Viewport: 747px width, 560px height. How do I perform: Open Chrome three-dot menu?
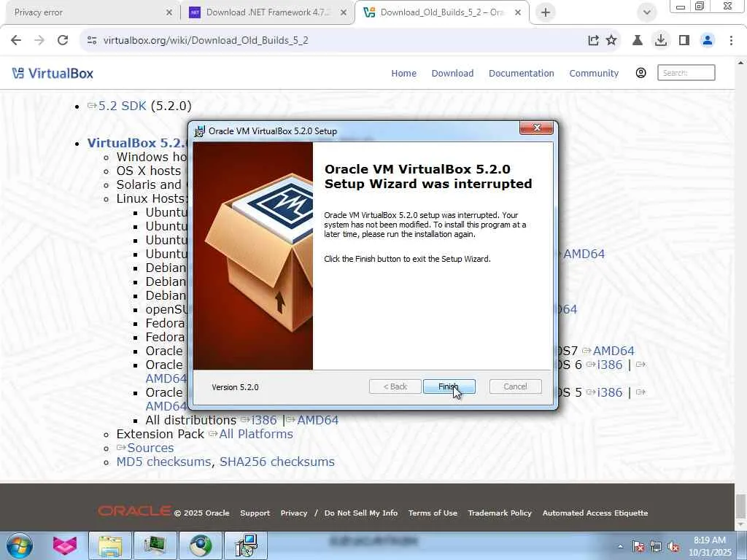click(x=731, y=41)
